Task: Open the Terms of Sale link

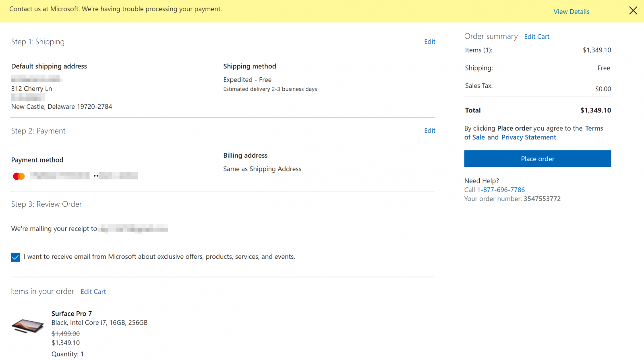Action: tap(594, 128)
